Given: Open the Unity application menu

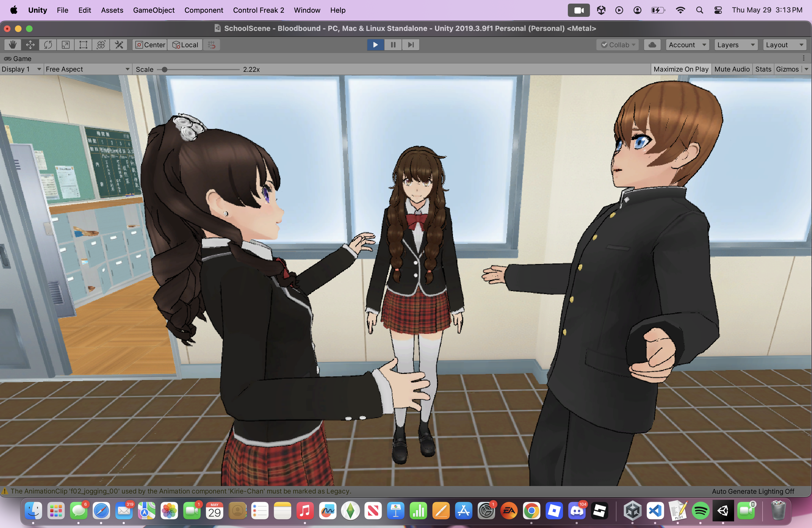Looking at the screenshot, I should (x=38, y=10).
